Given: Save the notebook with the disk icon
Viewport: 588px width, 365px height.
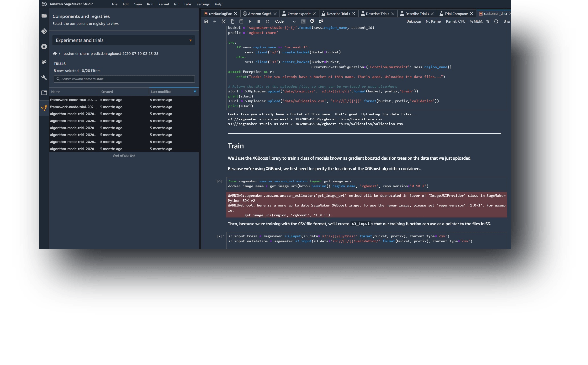Looking at the screenshot, I should pos(206,21).
